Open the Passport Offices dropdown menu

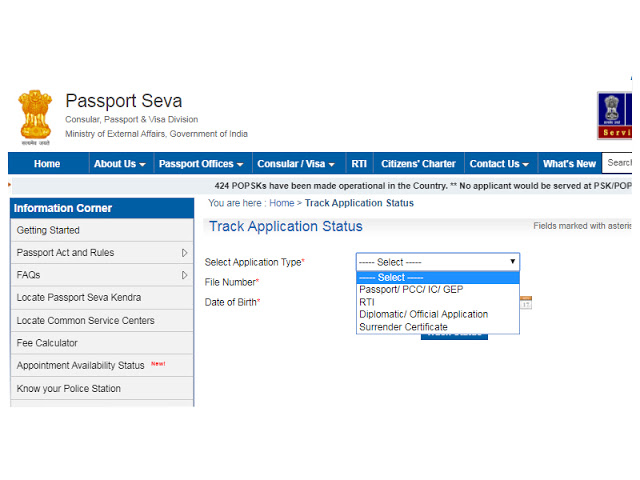click(x=201, y=164)
